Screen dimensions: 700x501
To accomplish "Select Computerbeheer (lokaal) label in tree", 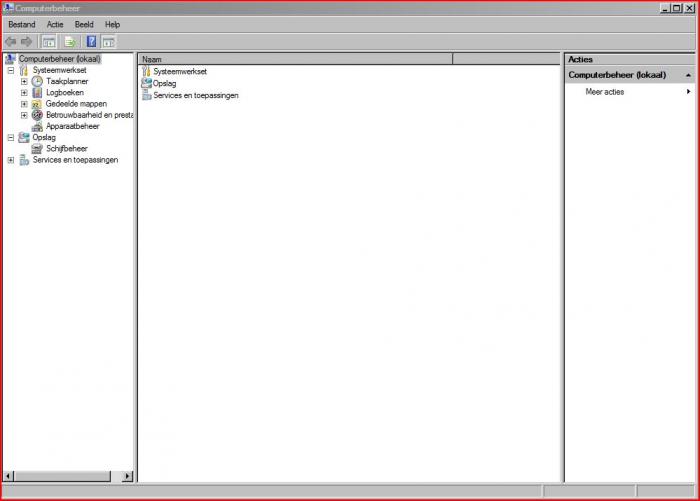I will tap(60, 59).
